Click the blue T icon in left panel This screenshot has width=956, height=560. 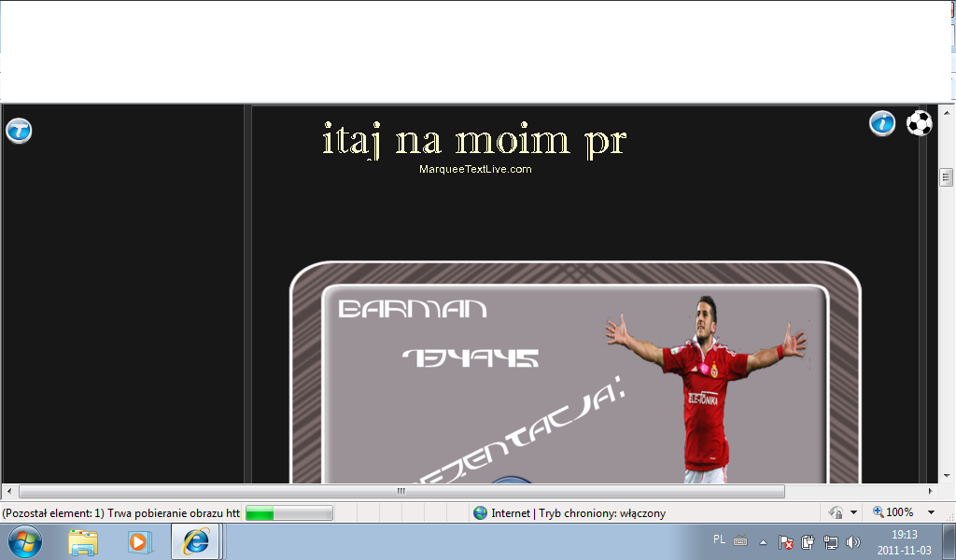tap(19, 131)
